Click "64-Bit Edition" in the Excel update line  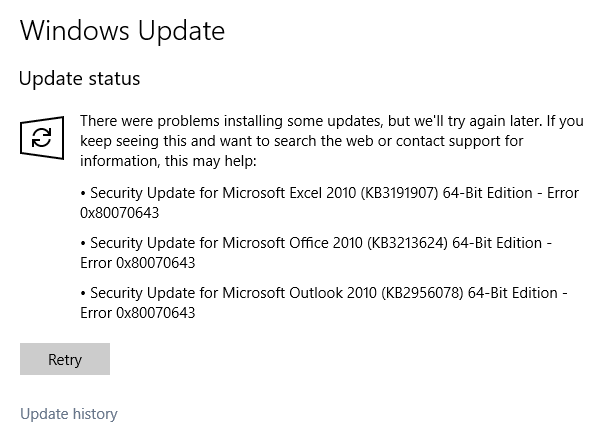(488, 193)
